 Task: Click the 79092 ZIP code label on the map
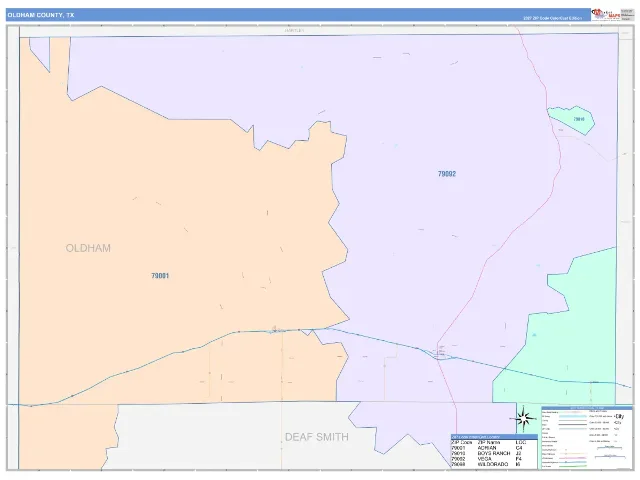click(447, 174)
